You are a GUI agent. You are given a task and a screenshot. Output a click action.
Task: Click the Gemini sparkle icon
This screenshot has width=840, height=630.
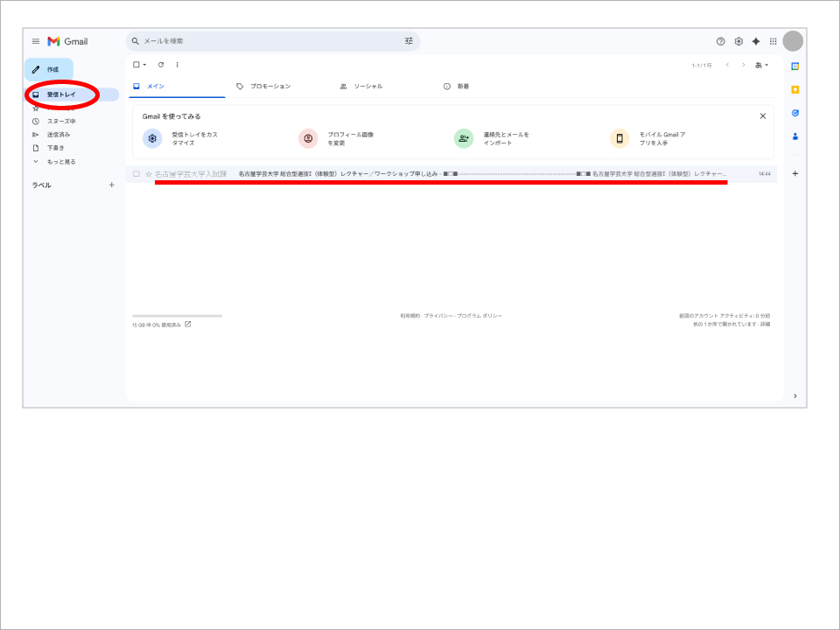[756, 41]
